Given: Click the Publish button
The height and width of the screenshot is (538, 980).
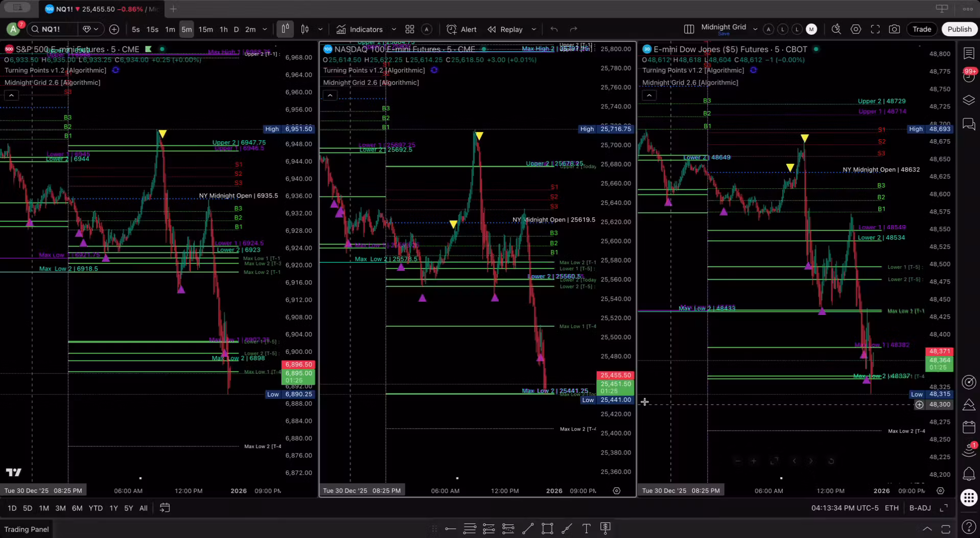Looking at the screenshot, I should 959,29.
